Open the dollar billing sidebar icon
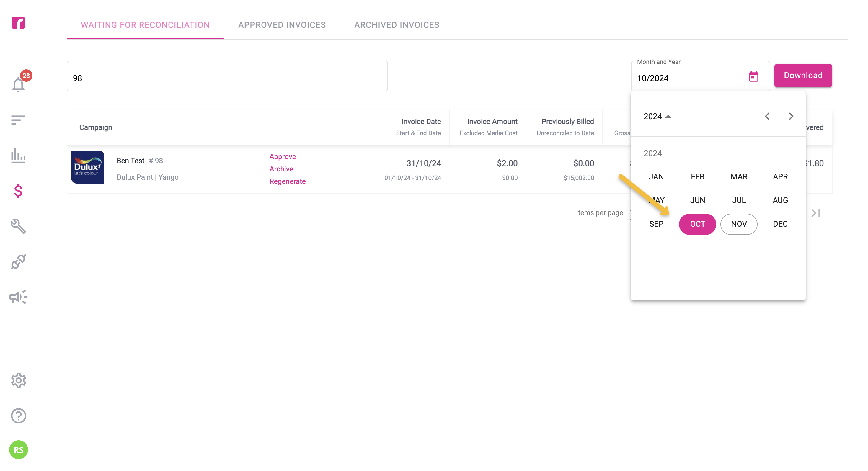 point(18,191)
